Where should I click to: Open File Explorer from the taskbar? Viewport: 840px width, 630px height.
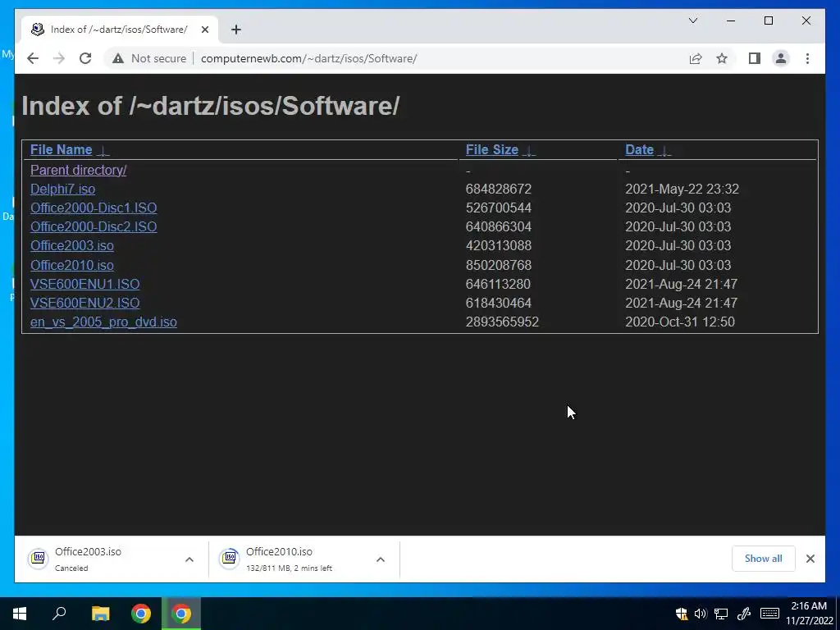(100, 614)
